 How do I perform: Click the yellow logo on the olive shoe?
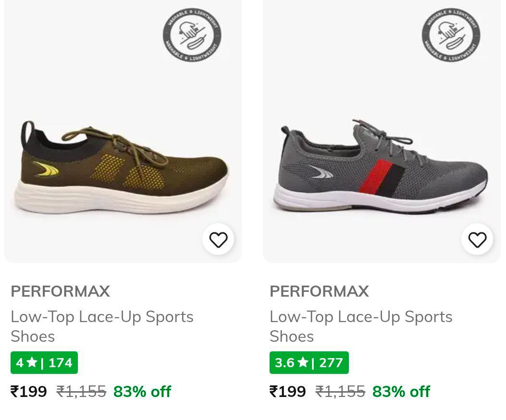(46, 170)
